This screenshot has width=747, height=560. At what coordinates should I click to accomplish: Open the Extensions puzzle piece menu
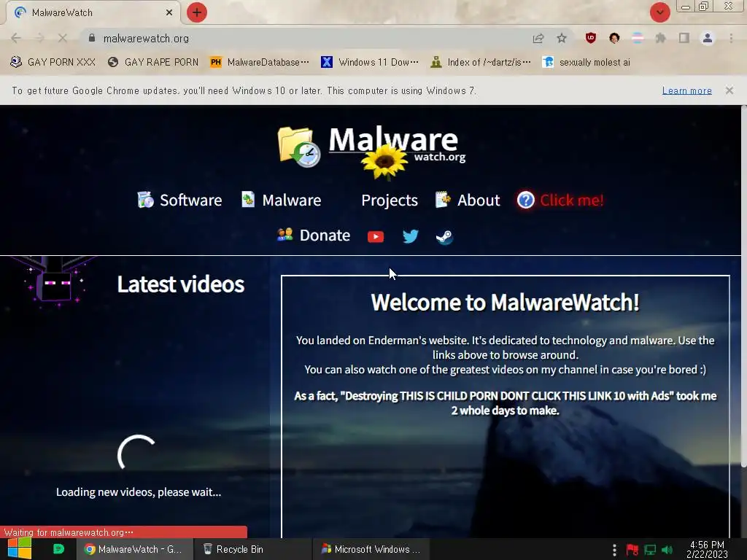pos(660,38)
